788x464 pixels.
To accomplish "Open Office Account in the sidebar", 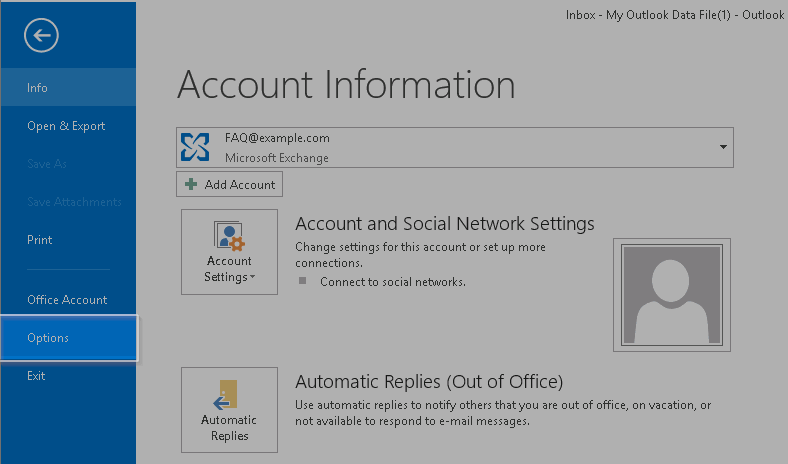I will 68,300.
